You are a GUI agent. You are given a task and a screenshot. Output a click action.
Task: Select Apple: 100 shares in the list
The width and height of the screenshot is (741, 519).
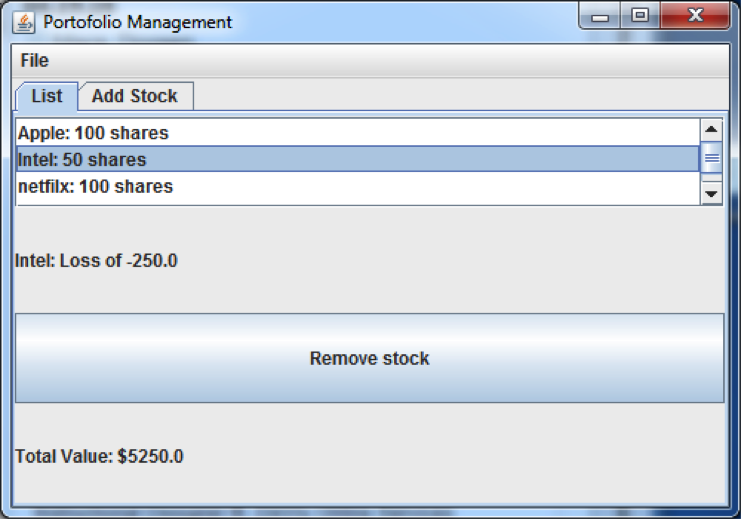[x=94, y=132]
